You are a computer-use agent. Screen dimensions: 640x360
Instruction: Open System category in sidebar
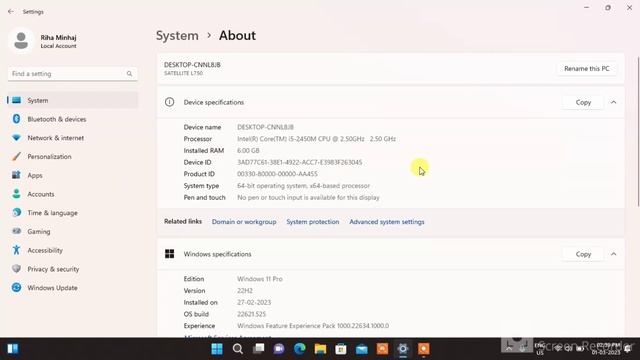pyautogui.click(x=73, y=100)
